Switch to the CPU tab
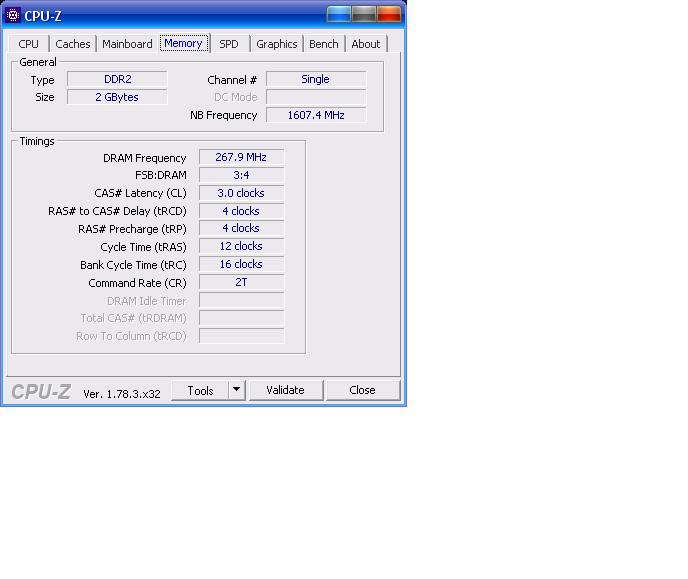 (x=29, y=44)
